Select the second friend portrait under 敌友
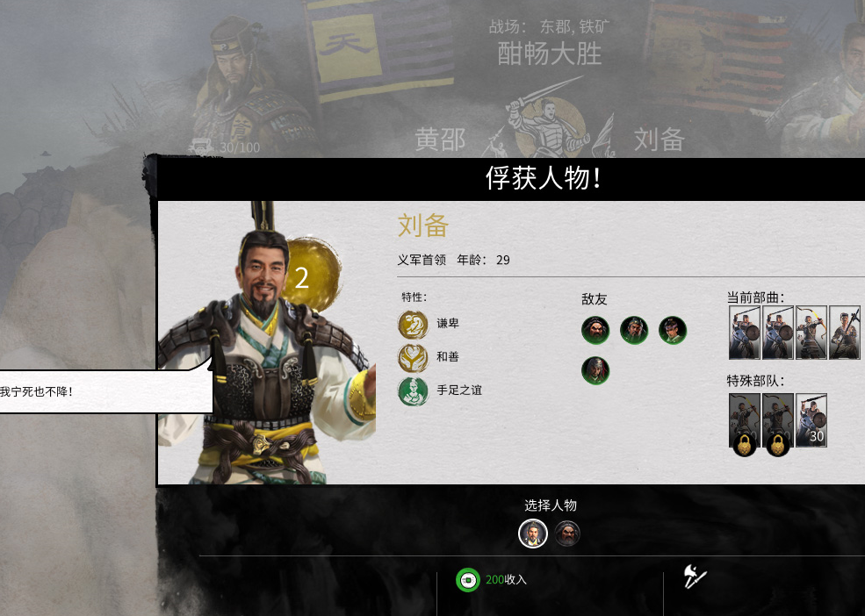865x616 pixels. 634,330
